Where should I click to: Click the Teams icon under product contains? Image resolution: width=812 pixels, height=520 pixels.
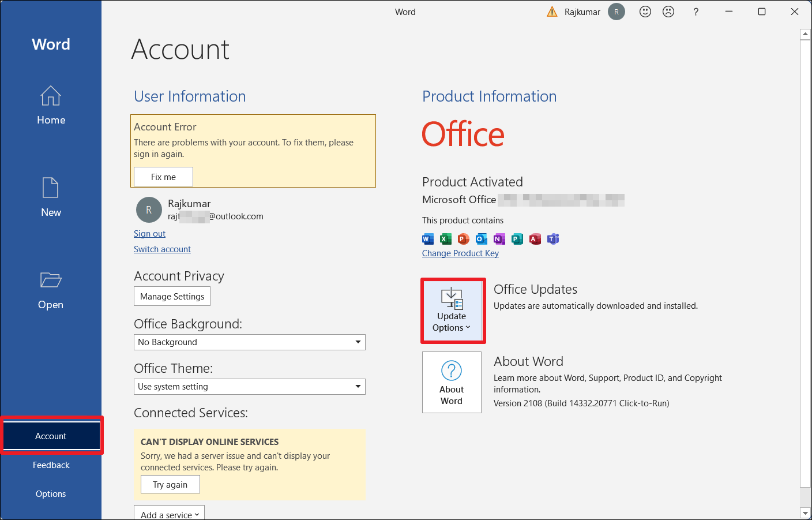[553, 239]
